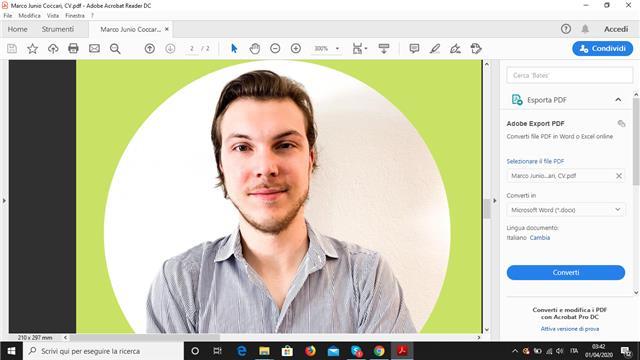
Task: Click the Cambia language link
Action: pos(540,238)
